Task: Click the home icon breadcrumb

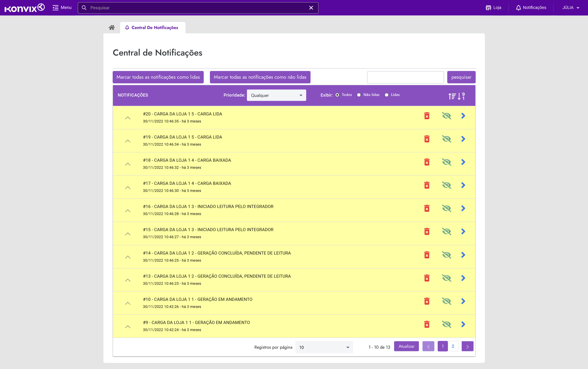Action: point(112,28)
